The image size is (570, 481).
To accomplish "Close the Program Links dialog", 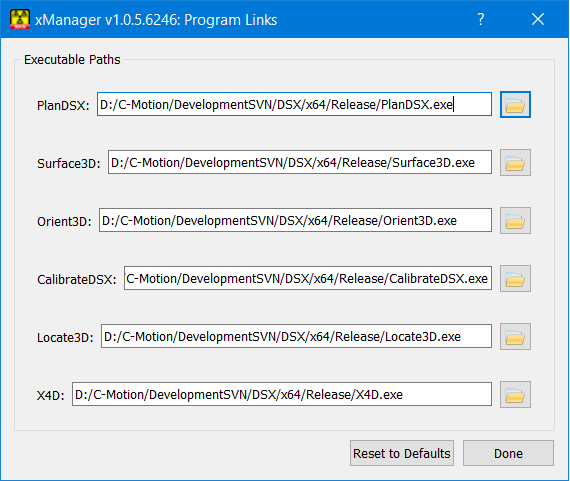I will pos(538,19).
